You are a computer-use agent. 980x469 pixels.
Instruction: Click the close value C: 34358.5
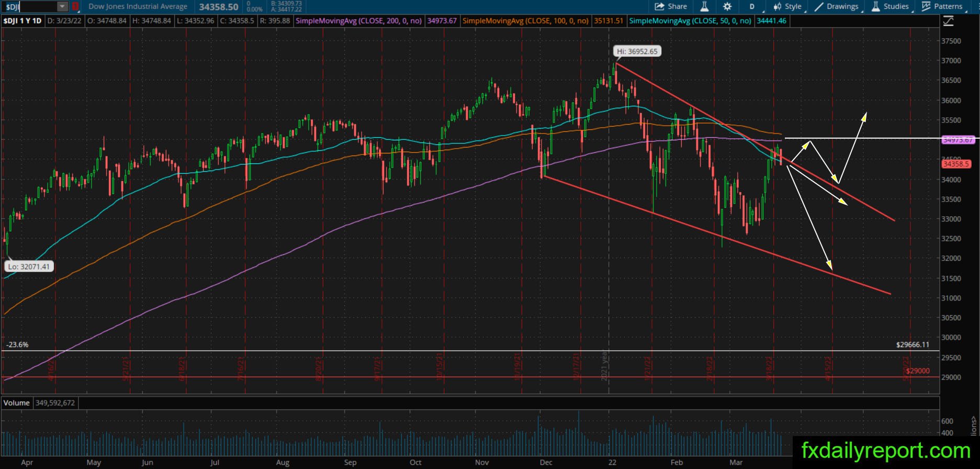click(x=236, y=21)
